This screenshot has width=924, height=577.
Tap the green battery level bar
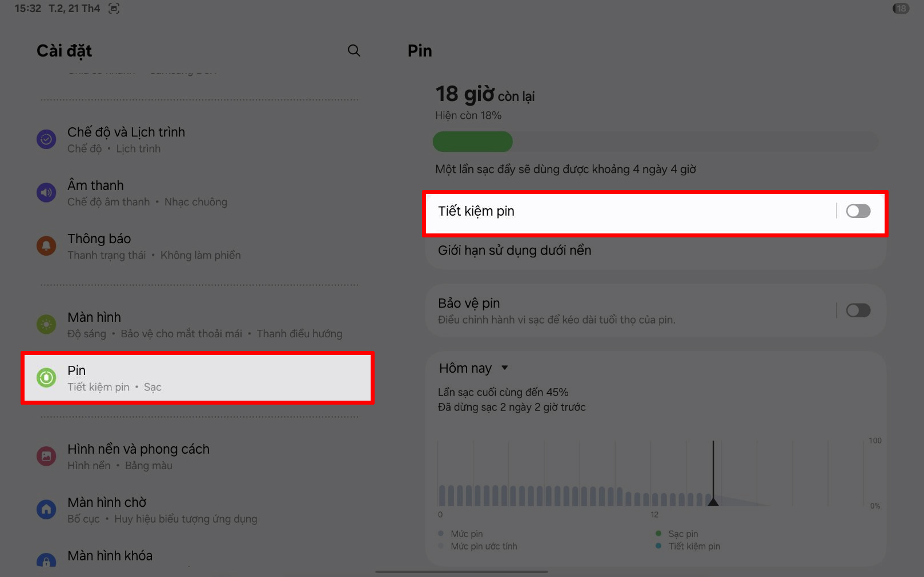[x=472, y=142]
